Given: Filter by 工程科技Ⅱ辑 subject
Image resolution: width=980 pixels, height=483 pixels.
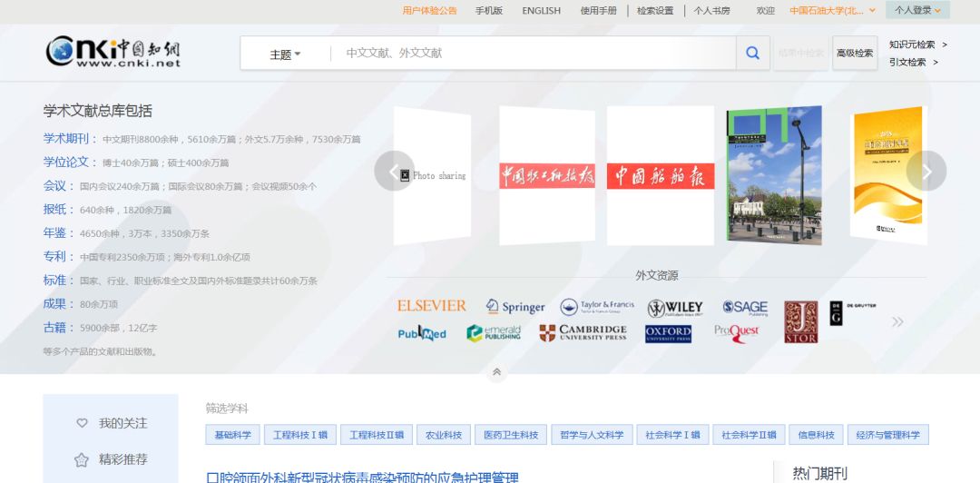Looking at the screenshot, I should point(377,435).
